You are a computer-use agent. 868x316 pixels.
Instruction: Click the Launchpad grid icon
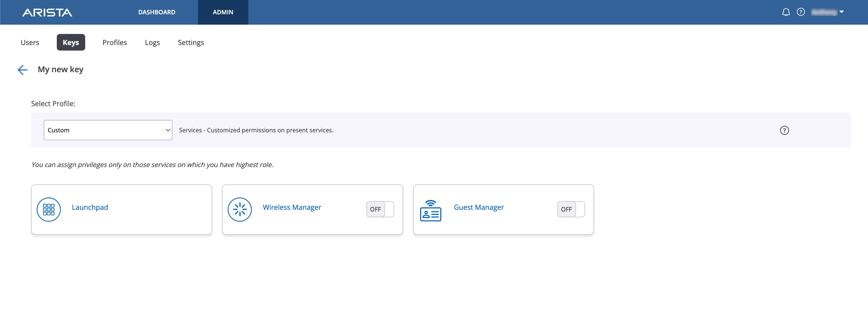(x=49, y=209)
